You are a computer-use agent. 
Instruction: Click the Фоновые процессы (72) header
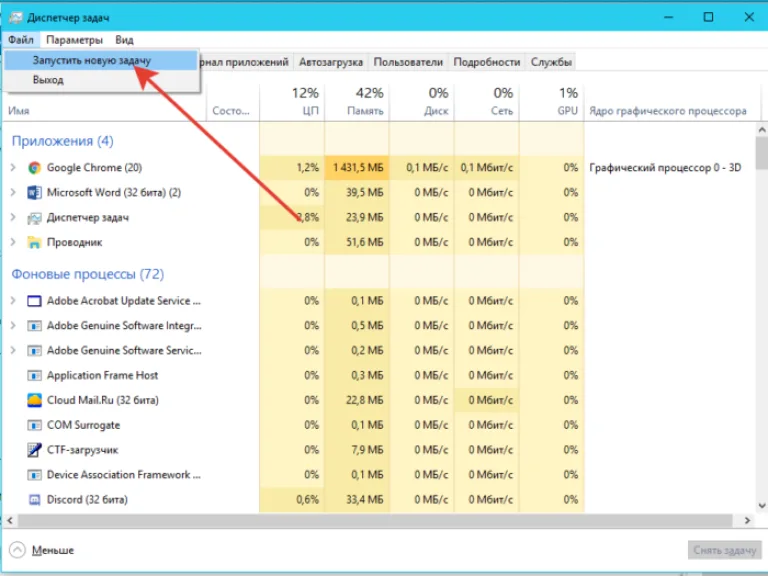pos(88,274)
